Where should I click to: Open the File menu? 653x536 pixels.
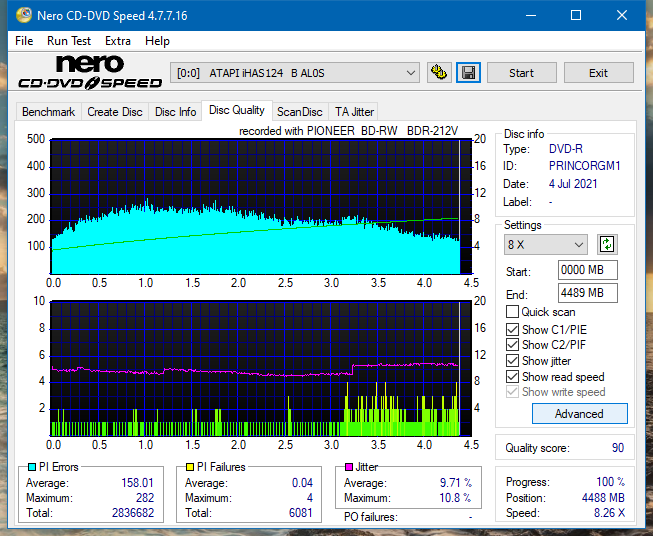click(24, 41)
